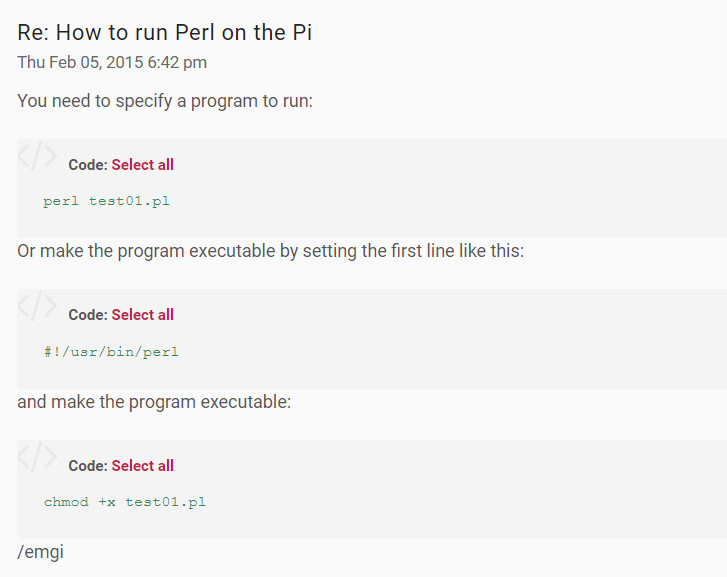
Task: Click the 'Code:' label of the first code box
Action: click(88, 165)
